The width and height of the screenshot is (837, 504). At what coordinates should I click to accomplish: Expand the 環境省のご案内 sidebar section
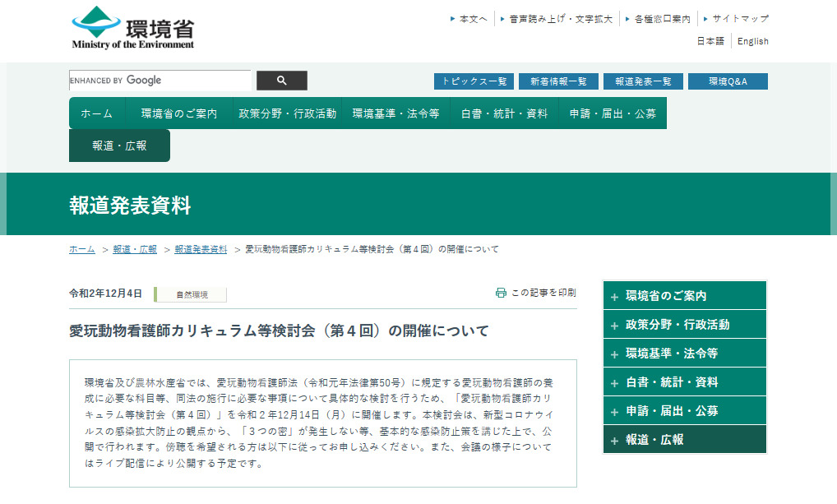click(x=683, y=296)
